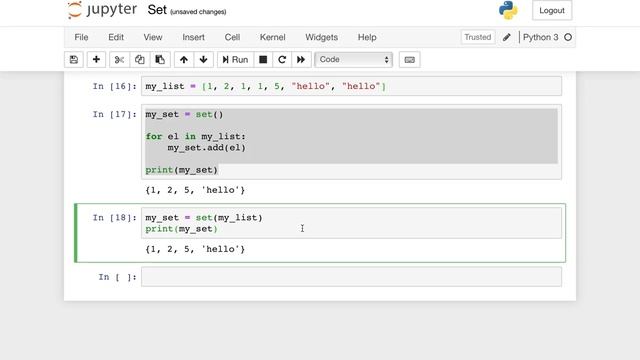Click into the set(my_list) cell In [18]

click(x=351, y=223)
